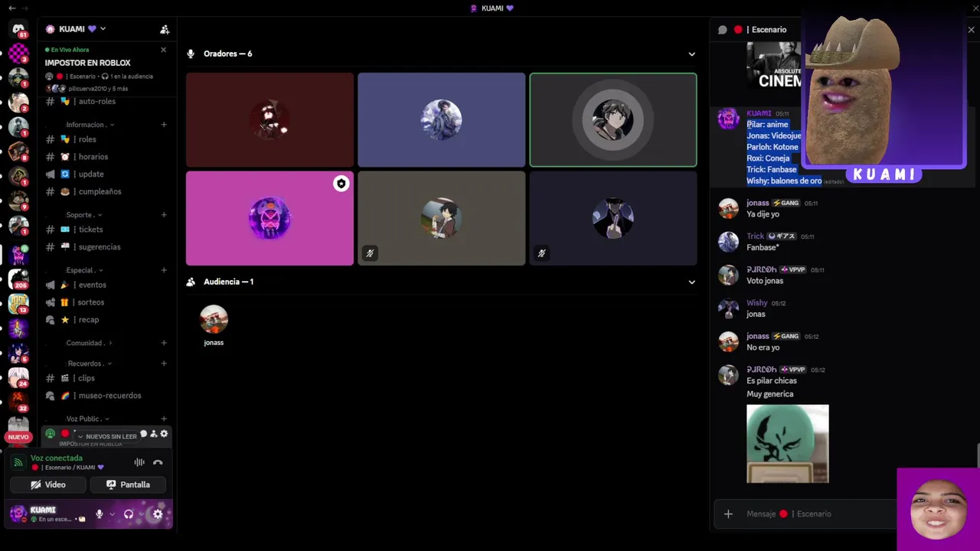The image size is (980, 551).
Task: Click the 'Voto jonas' message text
Action: 765,281
